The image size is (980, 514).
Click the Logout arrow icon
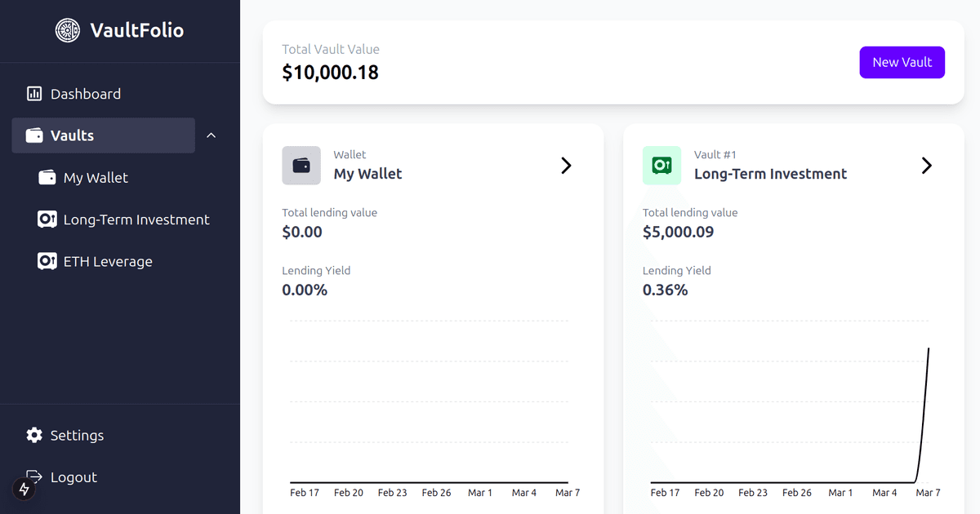tap(34, 476)
